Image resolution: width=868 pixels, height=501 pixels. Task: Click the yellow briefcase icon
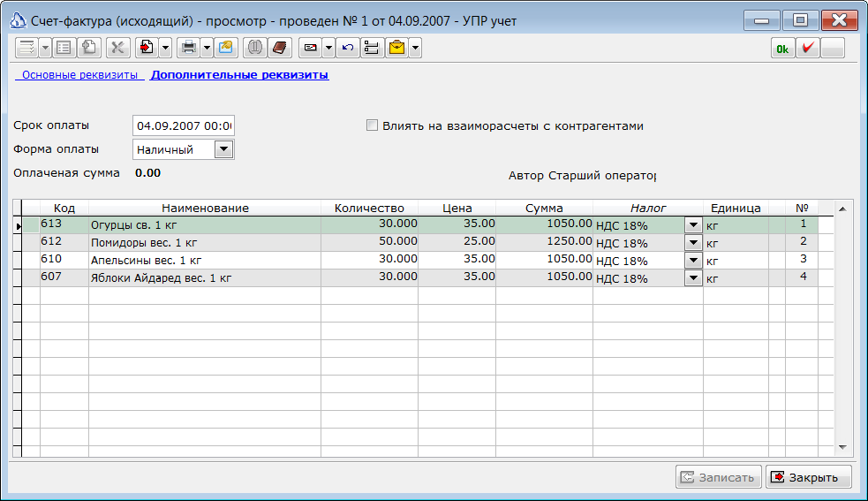pyautogui.click(x=396, y=48)
